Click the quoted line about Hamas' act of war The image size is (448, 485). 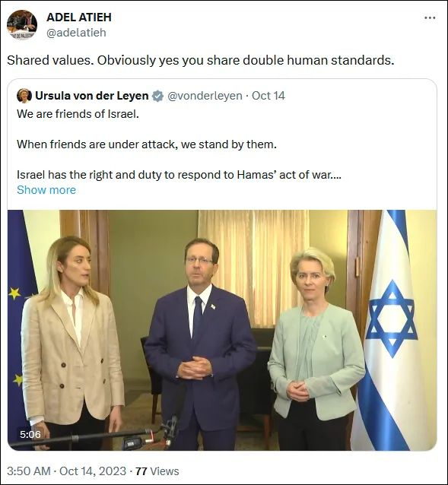179,175
